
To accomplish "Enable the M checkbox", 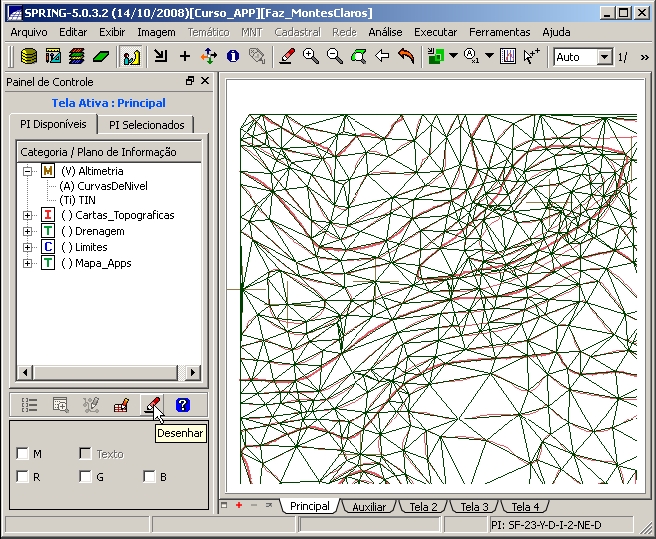I will (23, 454).
